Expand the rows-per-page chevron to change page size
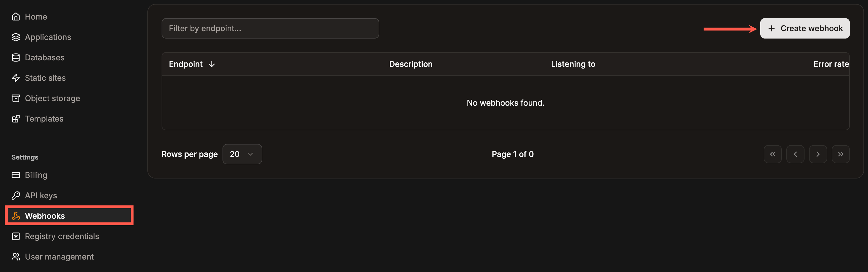The image size is (868, 272). [250, 154]
